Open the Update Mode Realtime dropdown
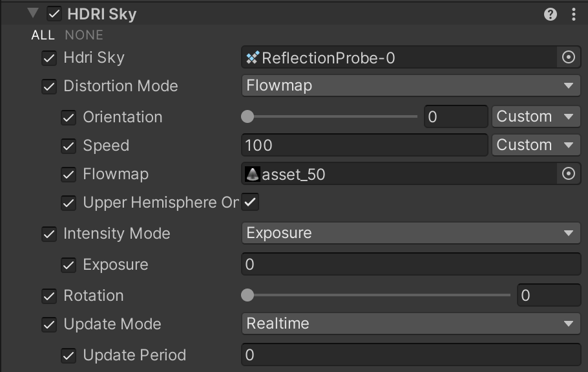Screen dimensions: 588x372 pos(411,323)
